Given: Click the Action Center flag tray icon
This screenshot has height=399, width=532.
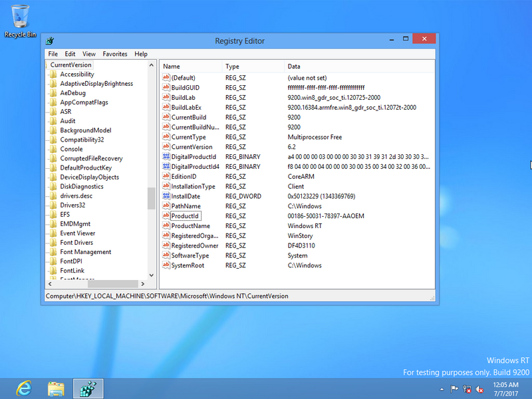Looking at the screenshot, I should (455, 389).
